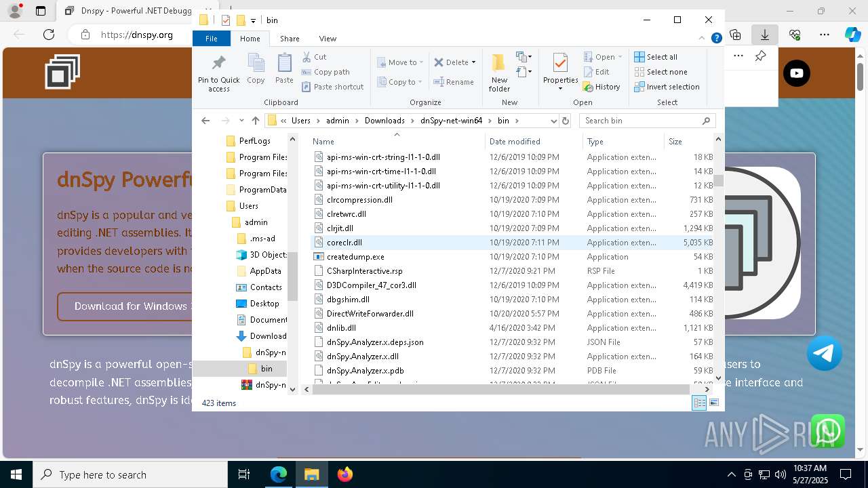868x488 pixels.
Task: Create a New folder from ribbon
Action: pyautogui.click(x=499, y=73)
